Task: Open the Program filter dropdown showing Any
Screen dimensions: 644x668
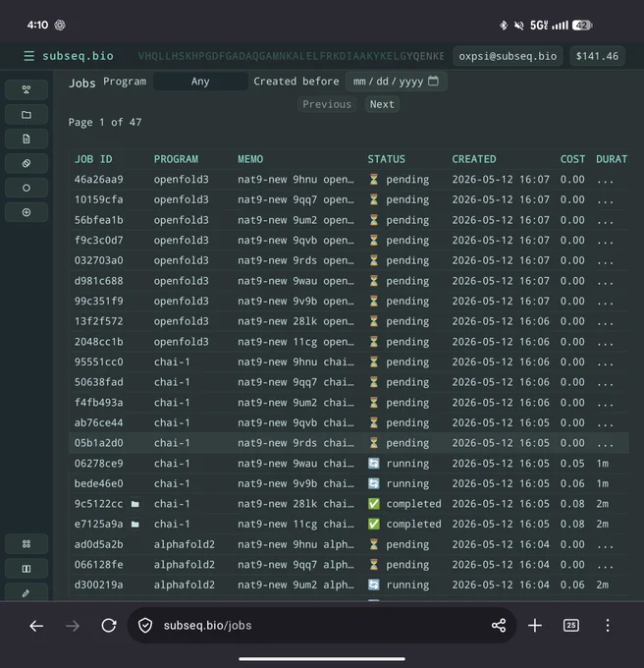Action: click(x=200, y=81)
